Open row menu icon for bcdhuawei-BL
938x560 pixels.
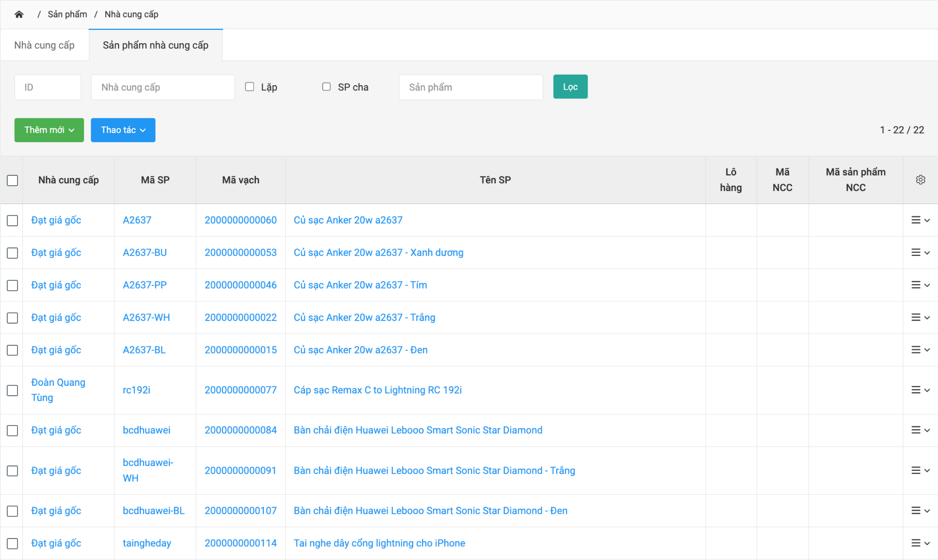pos(920,511)
